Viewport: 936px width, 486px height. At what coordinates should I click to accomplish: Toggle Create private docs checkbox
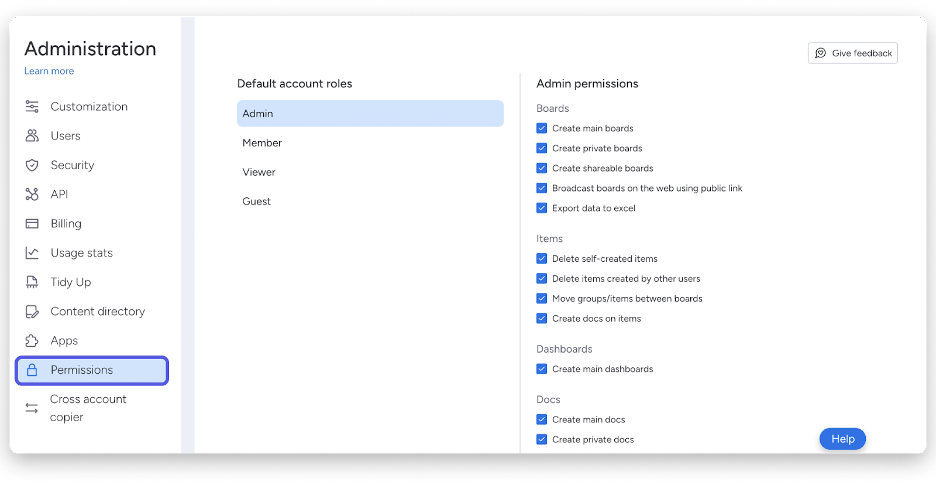pyautogui.click(x=541, y=439)
